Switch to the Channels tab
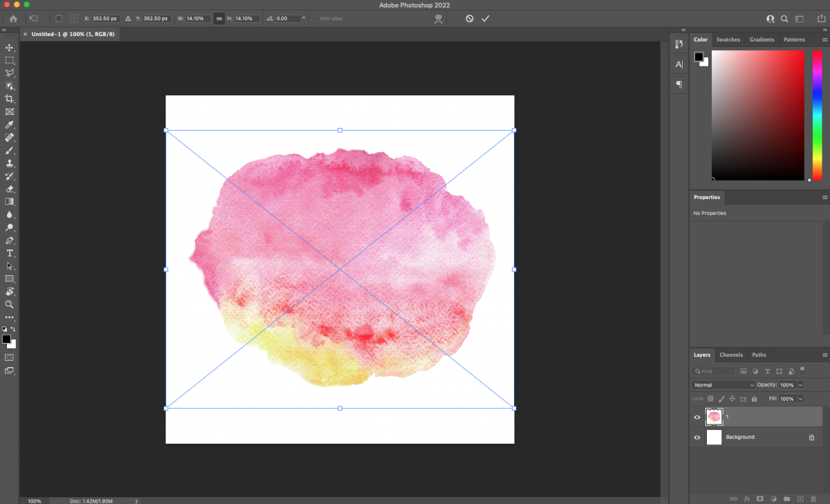This screenshot has height=504, width=830. (x=731, y=355)
